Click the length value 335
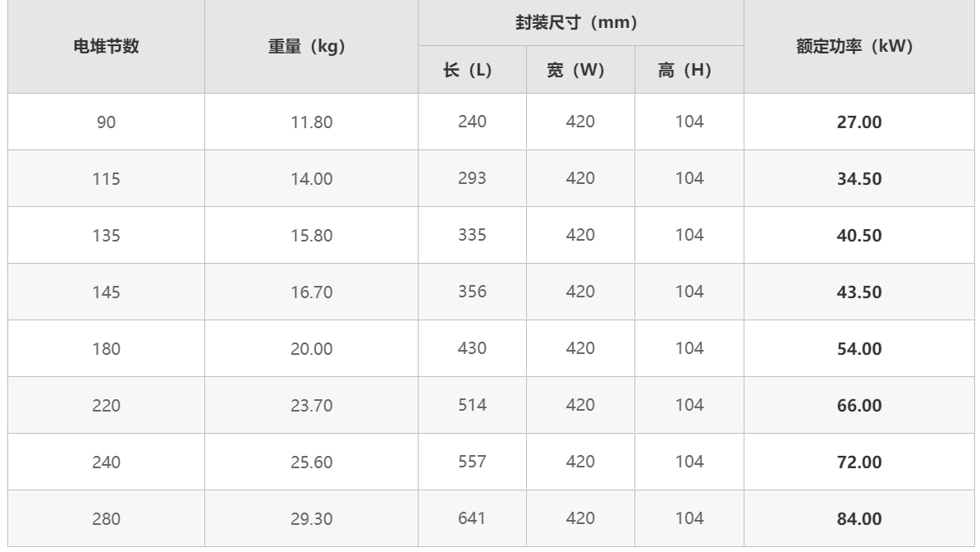 [472, 235]
